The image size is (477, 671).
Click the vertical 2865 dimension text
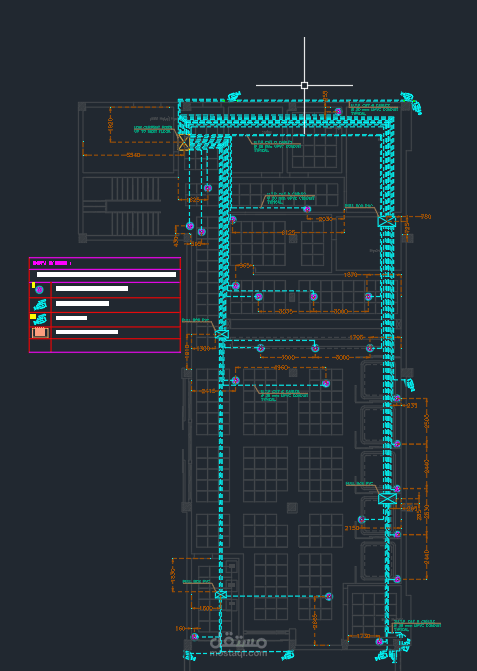click(315, 621)
